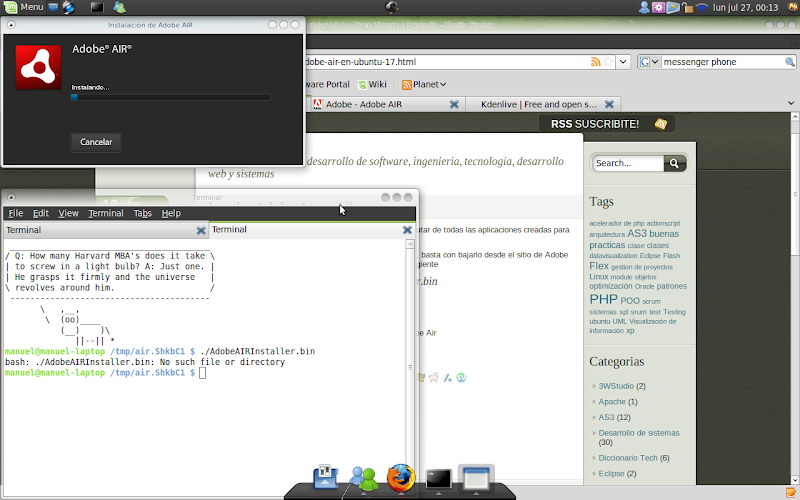Open the Terminal window's Edit menu
The image size is (800, 500).
click(x=41, y=213)
